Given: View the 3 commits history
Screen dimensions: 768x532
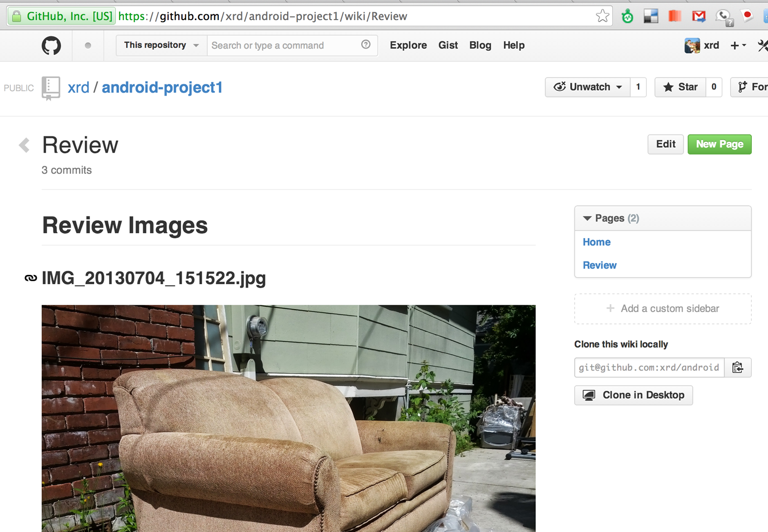Looking at the screenshot, I should click(x=67, y=170).
